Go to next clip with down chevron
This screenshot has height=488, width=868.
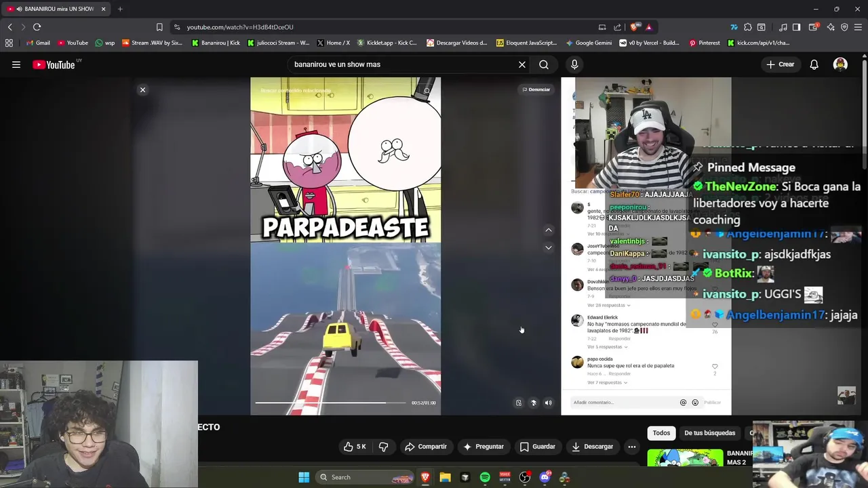[x=549, y=247]
